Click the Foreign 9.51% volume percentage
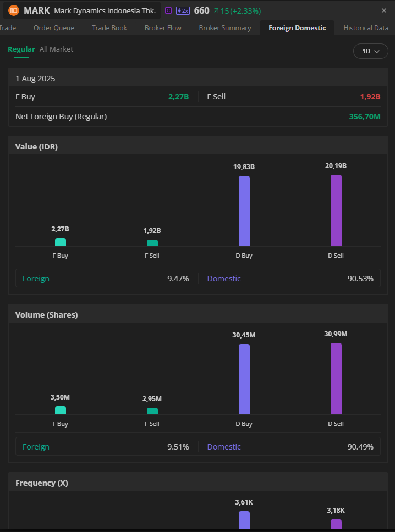Viewport: 395px width, 532px height. coord(178,447)
